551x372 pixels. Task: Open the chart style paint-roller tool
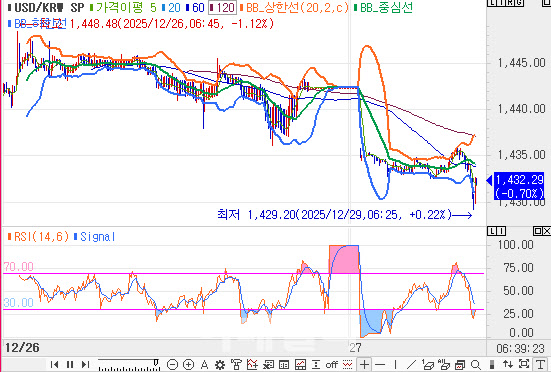coord(236,365)
